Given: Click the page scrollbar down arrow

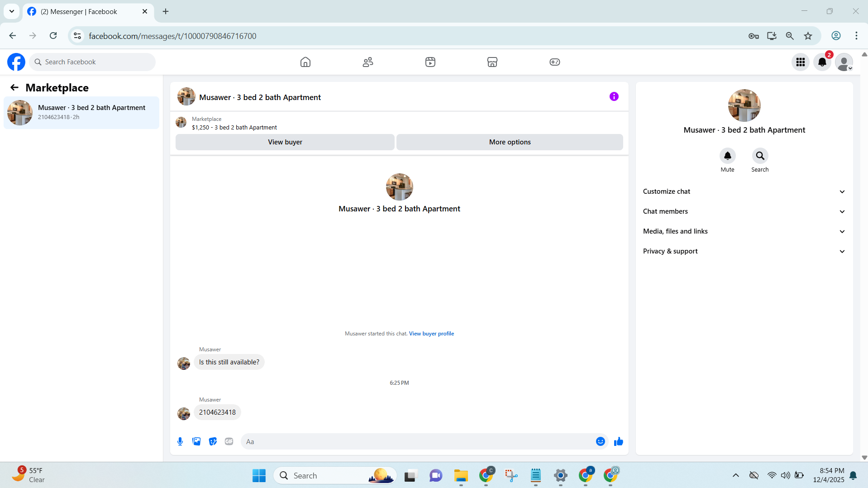Looking at the screenshot, I should coord(864,458).
